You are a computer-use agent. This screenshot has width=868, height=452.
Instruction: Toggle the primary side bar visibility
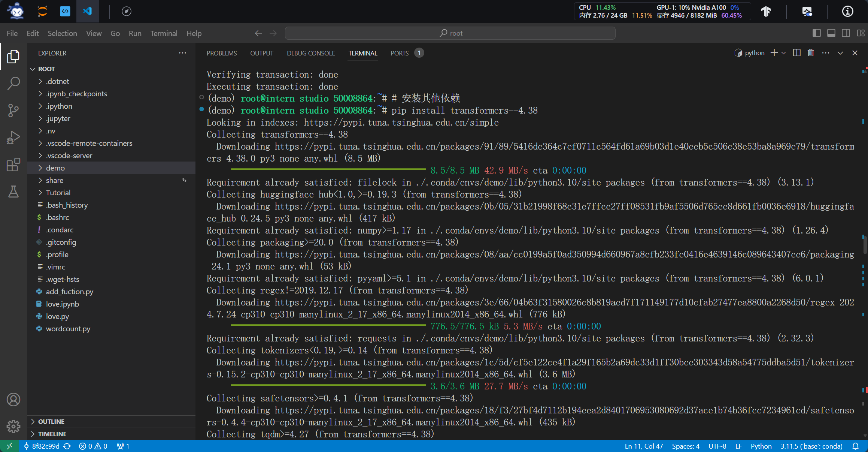pos(817,33)
